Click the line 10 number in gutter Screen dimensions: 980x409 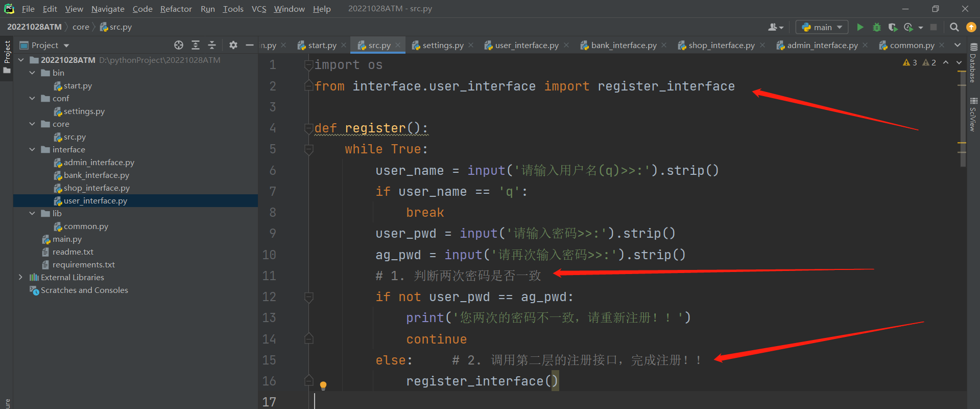click(x=269, y=255)
